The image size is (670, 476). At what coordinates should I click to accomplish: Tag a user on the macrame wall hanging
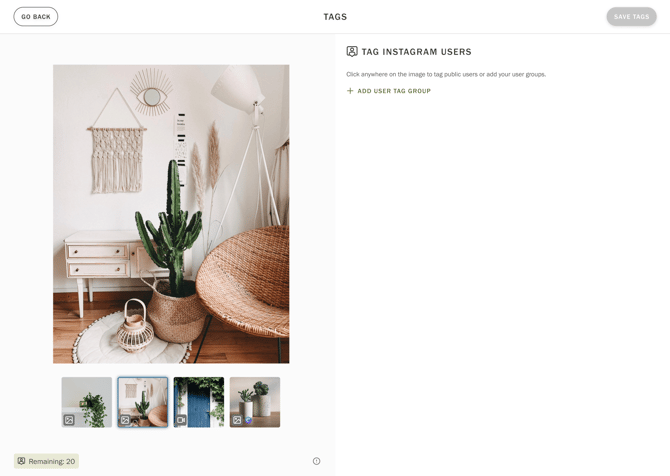tap(116, 158)
